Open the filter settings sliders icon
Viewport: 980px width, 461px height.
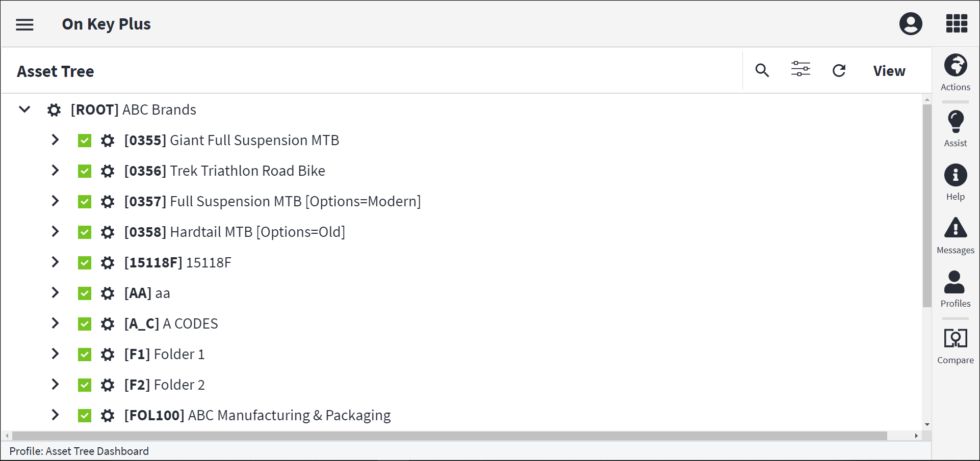point(801,69)
